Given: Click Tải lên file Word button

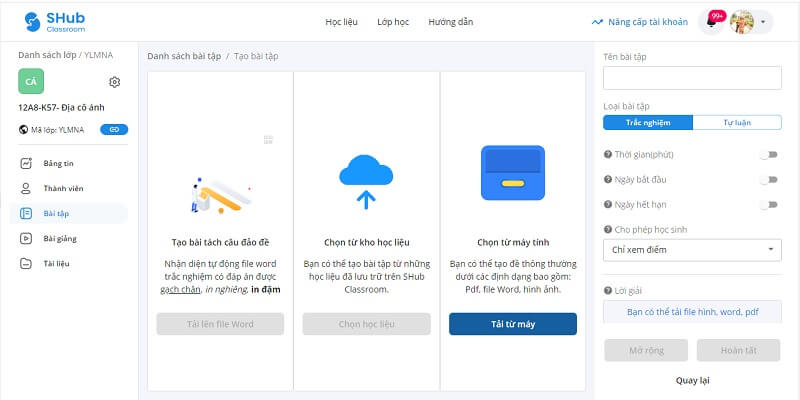Looking at the screenshot, I should [x=220, y=324].
